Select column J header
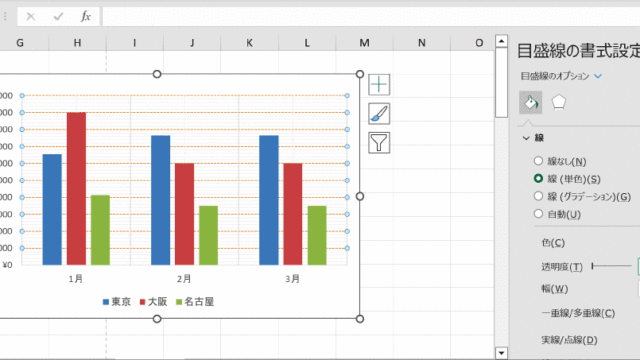This screenshot has width=640, height=360. point(192,43)
